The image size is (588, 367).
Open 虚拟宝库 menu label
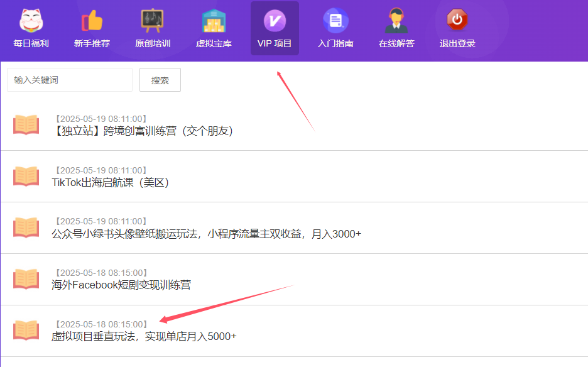click(x=214, y=43)
